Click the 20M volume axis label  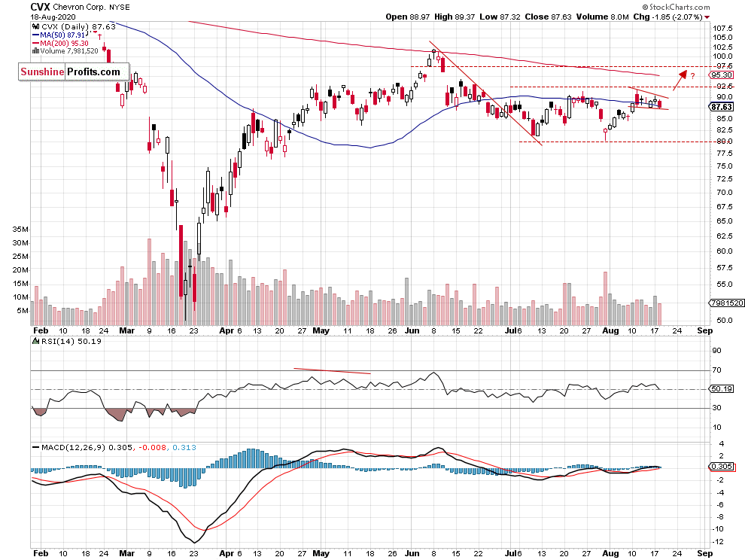click(20, 270)
